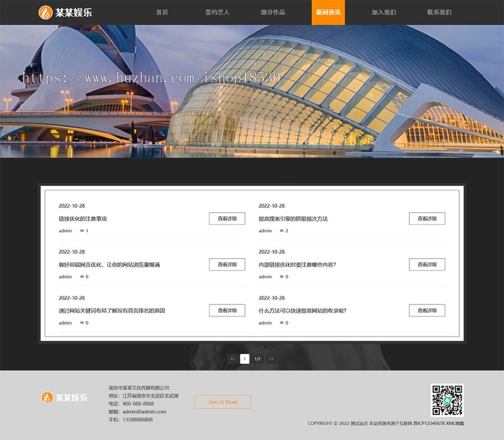
Task: Click the 1/1 page indicator
Action: tap(258, 359)
